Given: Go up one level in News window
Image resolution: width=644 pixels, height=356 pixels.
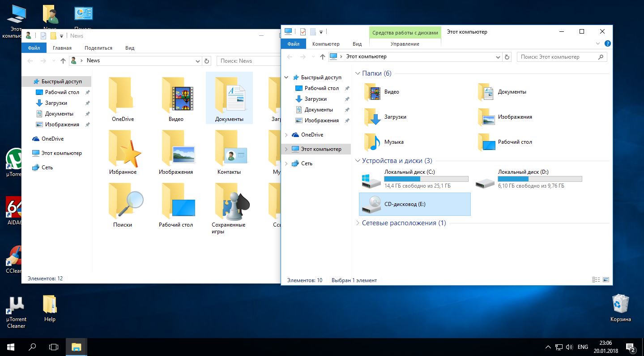Looking at the screenshot, I should 63,61.
